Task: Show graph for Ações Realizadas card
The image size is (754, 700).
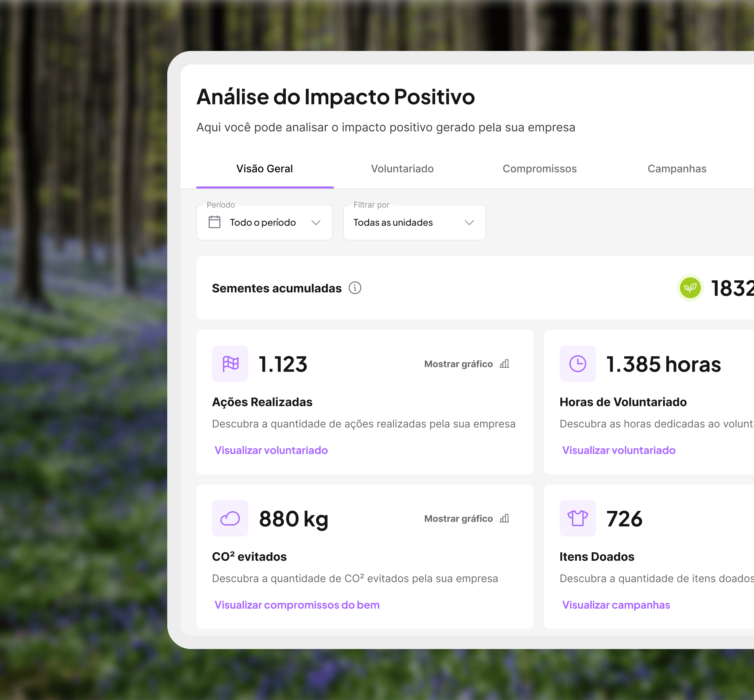Action: (467, 364)
